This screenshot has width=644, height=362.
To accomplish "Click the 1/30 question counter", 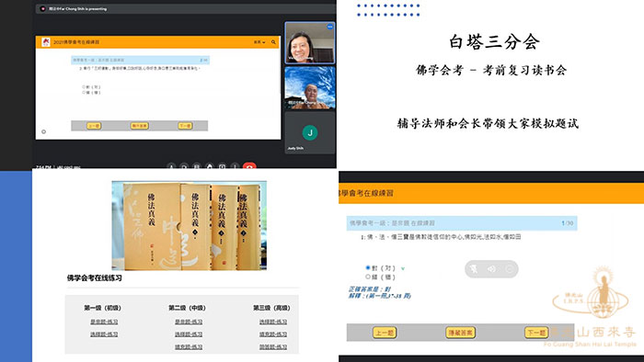I will (x=568, y=223).
